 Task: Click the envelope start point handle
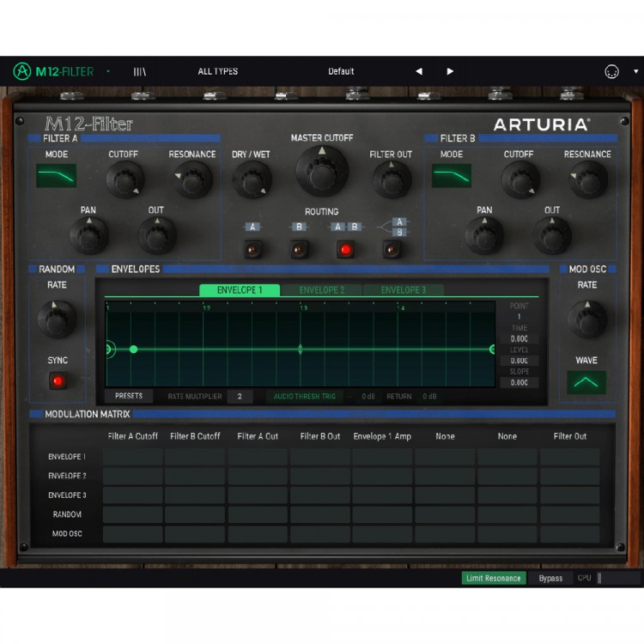108,349
